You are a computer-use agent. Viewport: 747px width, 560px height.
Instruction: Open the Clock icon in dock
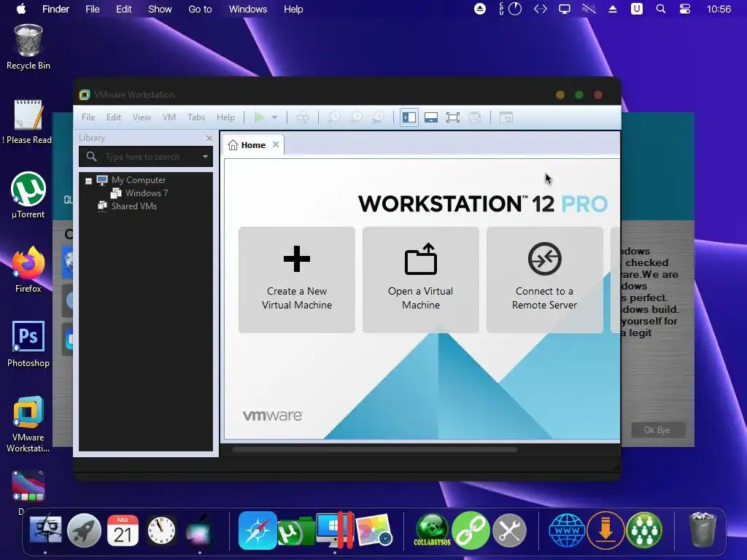(x=161, y=530)
